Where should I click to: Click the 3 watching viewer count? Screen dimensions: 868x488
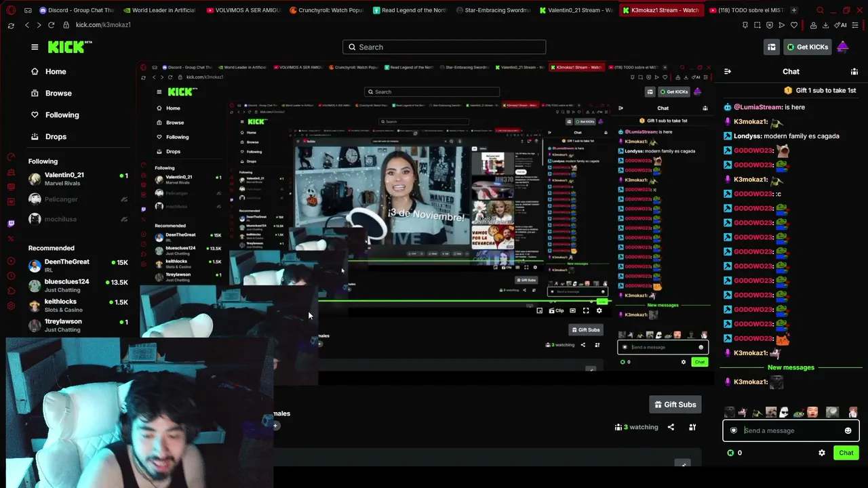click(637, 427)
